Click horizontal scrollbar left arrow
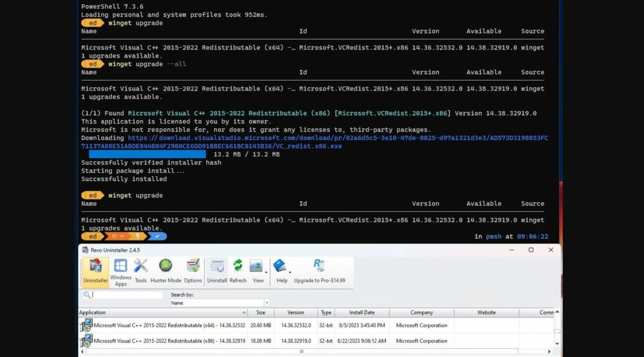 coord(82,351)
